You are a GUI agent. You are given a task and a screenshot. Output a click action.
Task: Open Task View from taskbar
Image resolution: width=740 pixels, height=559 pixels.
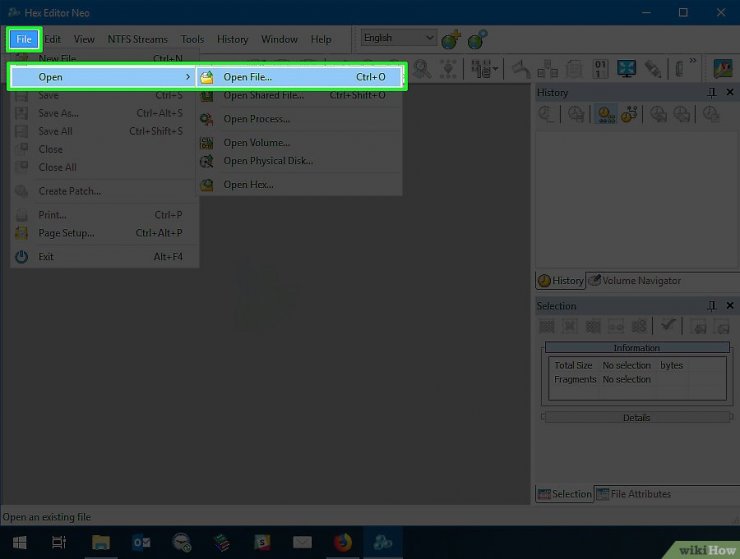click(x=59, y=543)
